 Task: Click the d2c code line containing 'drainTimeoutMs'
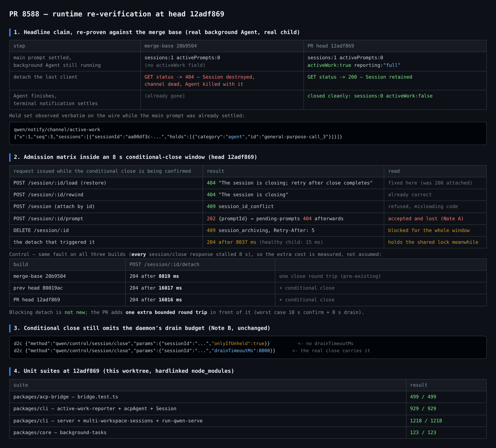click(x=192, y=351)
